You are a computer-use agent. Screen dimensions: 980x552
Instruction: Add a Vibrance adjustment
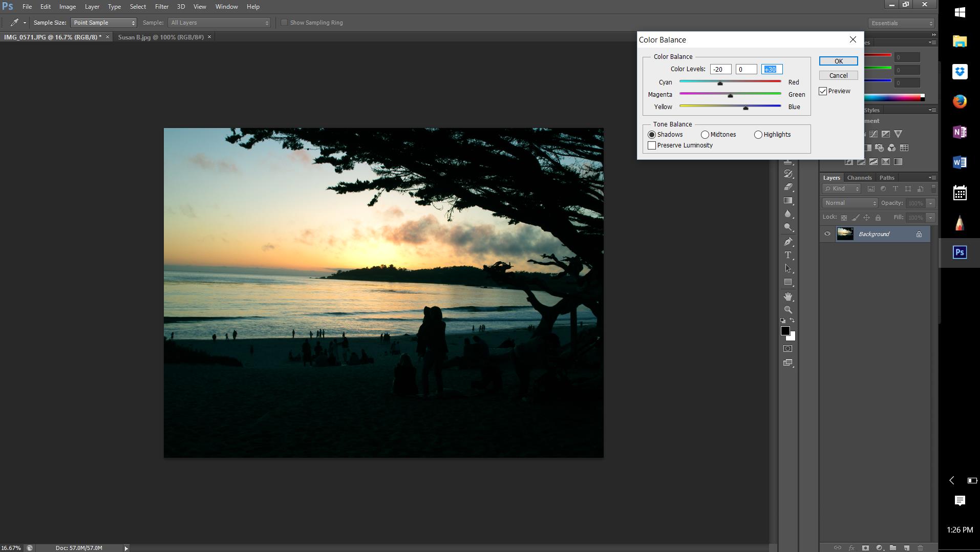tap(898, 134)
